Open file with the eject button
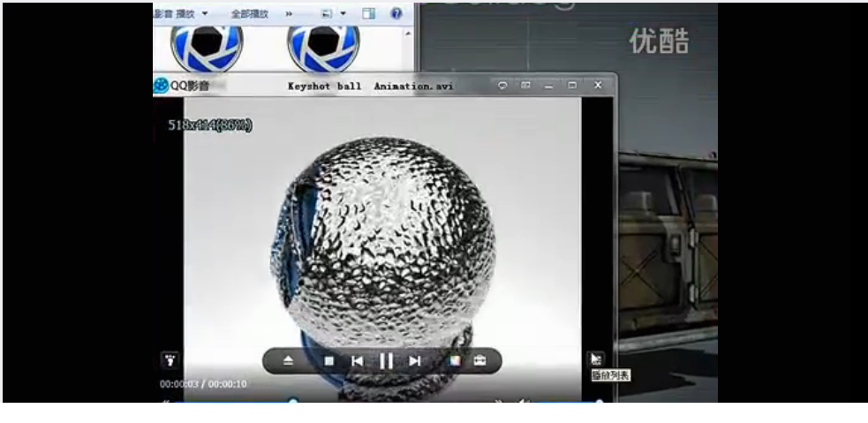 pyautogui.click(x=289, y=361)
